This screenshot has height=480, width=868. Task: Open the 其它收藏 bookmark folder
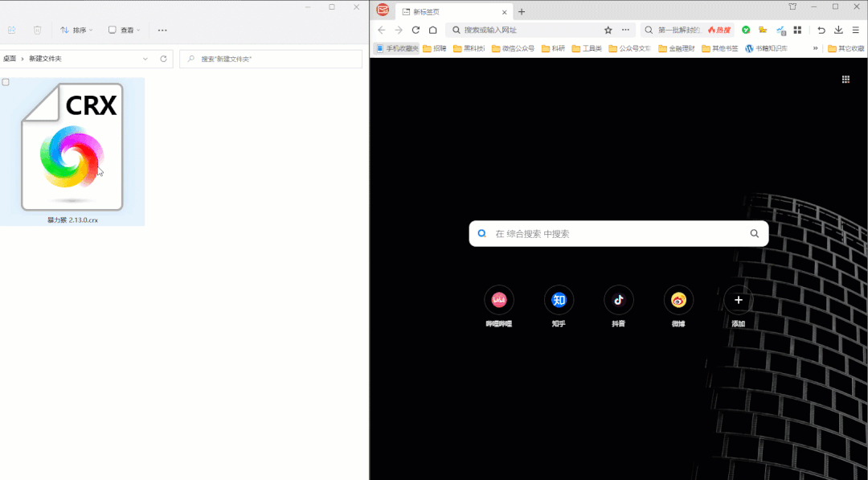click(845, 49)
